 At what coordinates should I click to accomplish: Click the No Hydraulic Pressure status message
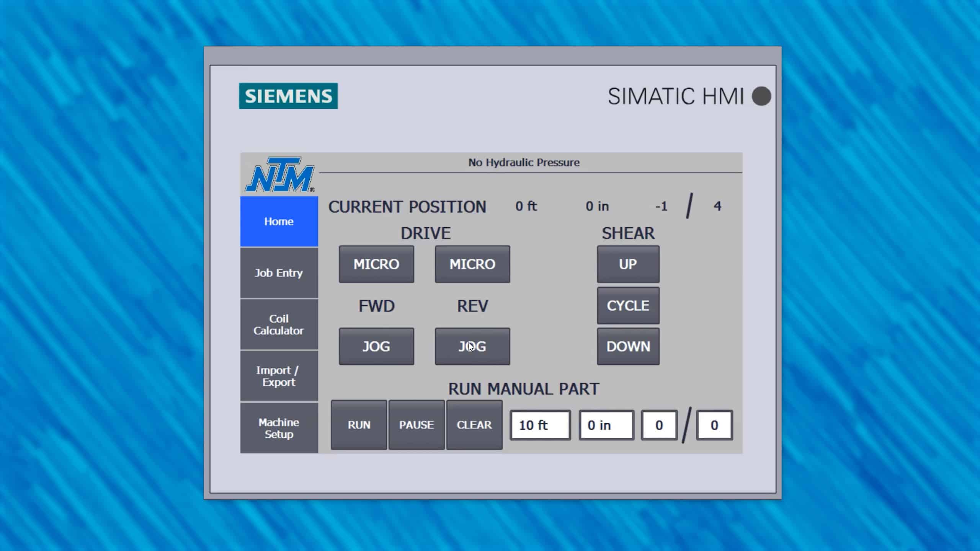tap(524, 162)
